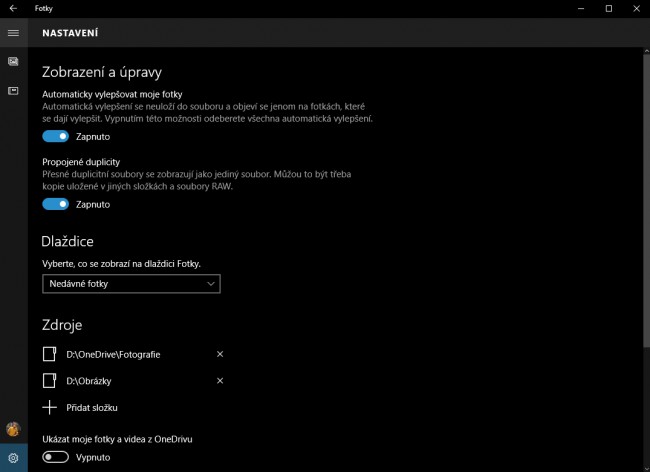Viewport: 650px width, 472px height.
Task: Click the plus icon to add folder
Action: pos(49,407)
